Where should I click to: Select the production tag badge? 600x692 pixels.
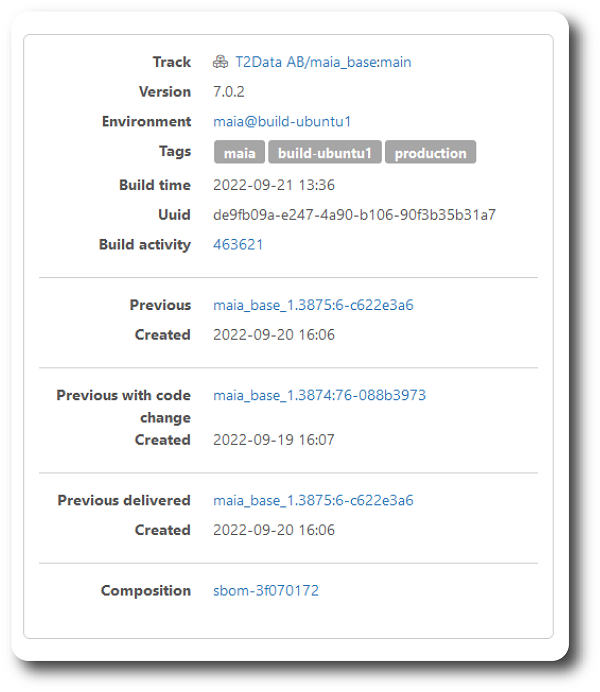click(430, 152)
